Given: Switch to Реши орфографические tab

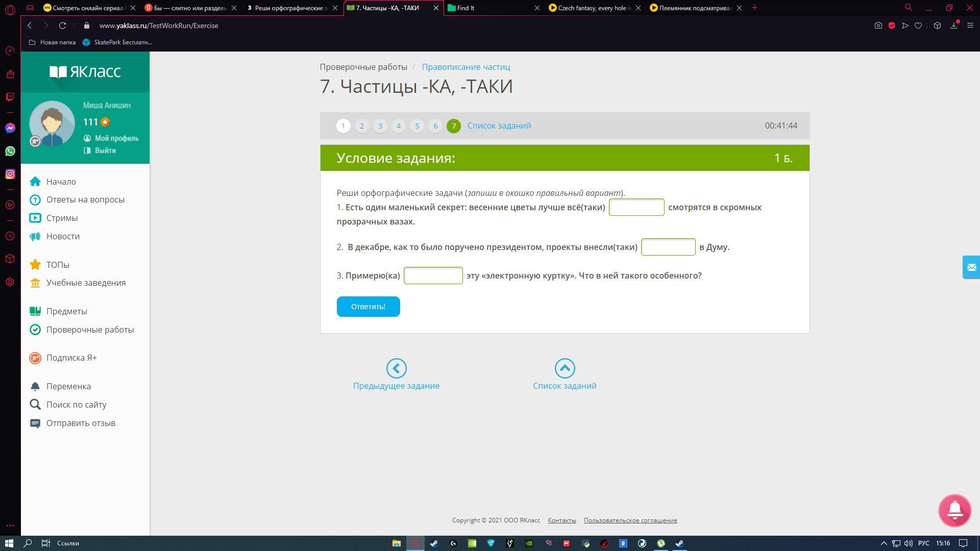Looking at the screenshot, I should [291, 8].
